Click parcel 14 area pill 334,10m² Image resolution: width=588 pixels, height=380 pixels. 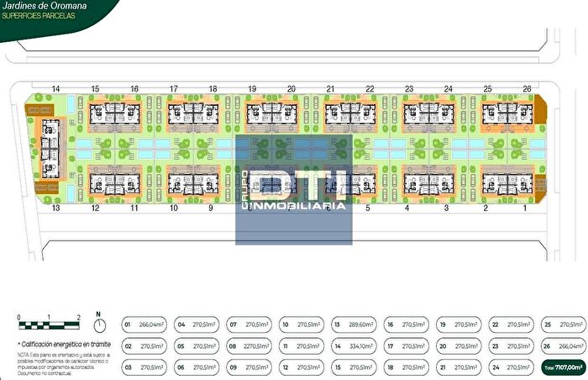tap(353, 346)
